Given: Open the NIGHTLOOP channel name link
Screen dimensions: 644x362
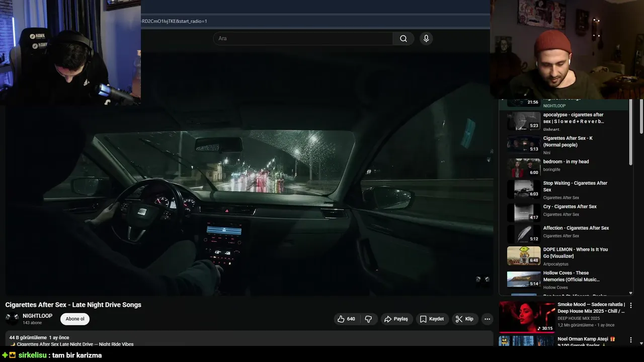Looking at the screenshot, I should (37, 316).
